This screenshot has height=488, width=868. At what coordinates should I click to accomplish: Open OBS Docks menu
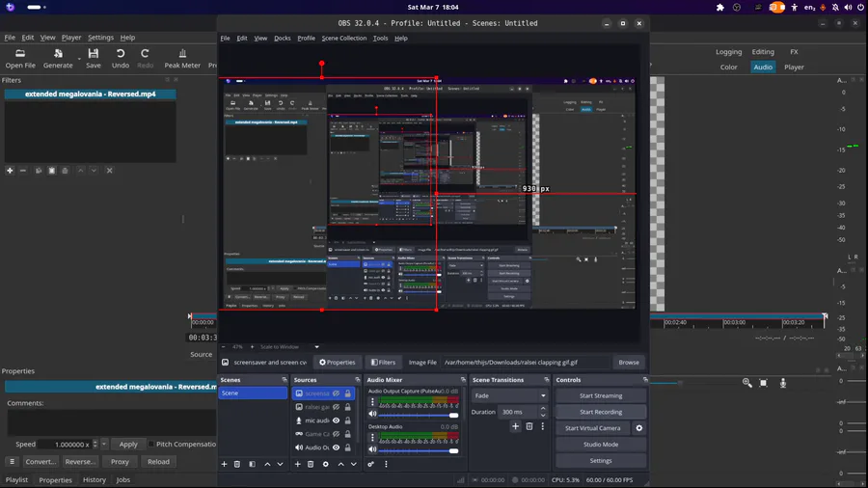(x=283, y=39)
